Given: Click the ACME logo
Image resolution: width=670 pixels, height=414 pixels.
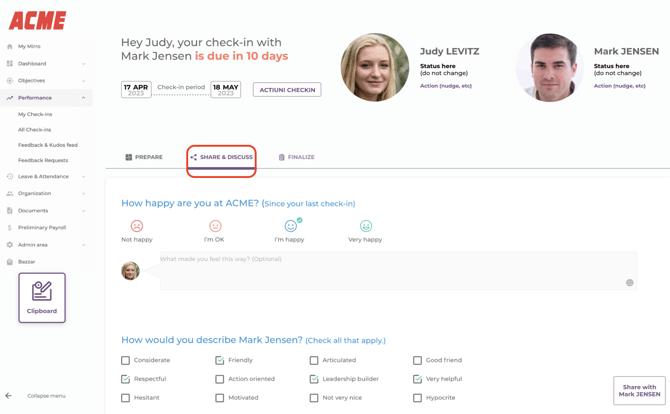Looking at the screenshot, I should coord(38,21).
